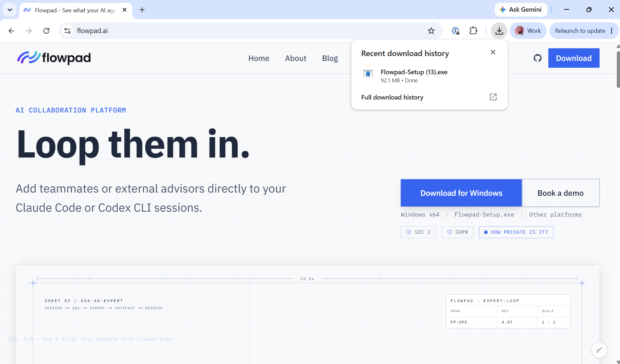Image resolution: width=620 pixels, height=364 pixels.
Task: Open the Blog nav item
Action: [x=330, y=58]
